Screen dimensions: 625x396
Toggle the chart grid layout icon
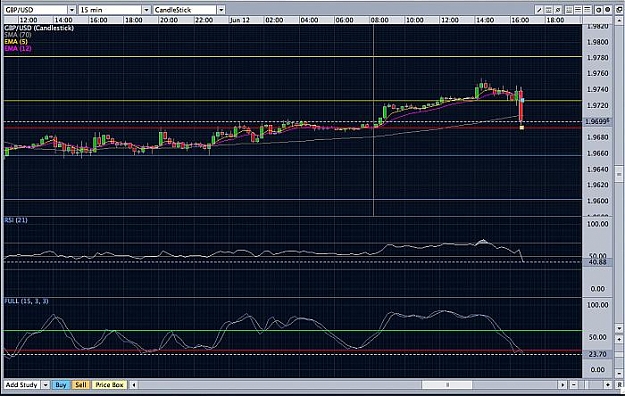click(x=569, y=10)
